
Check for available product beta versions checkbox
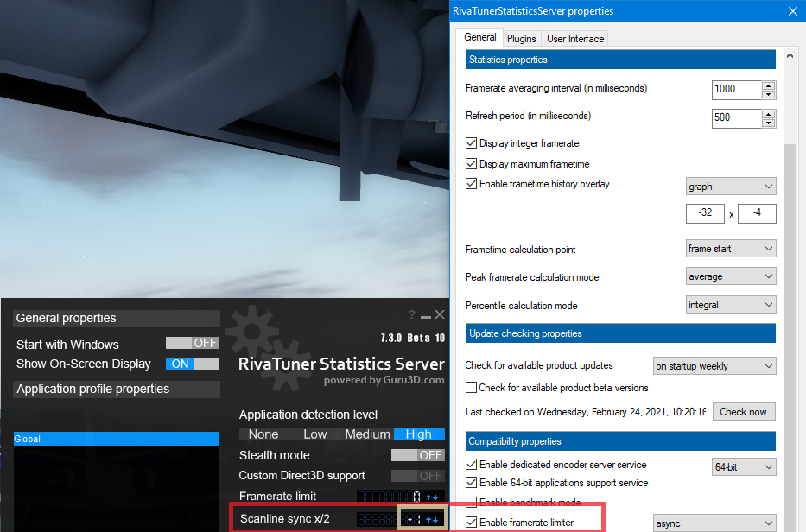click(x=471, y=387)
